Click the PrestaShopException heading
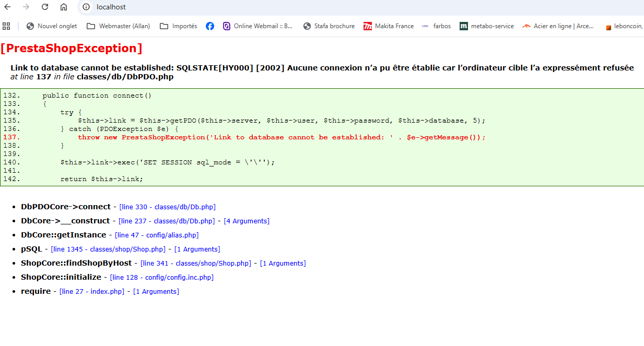Screen dimensions: 644x346 (72, 49)
